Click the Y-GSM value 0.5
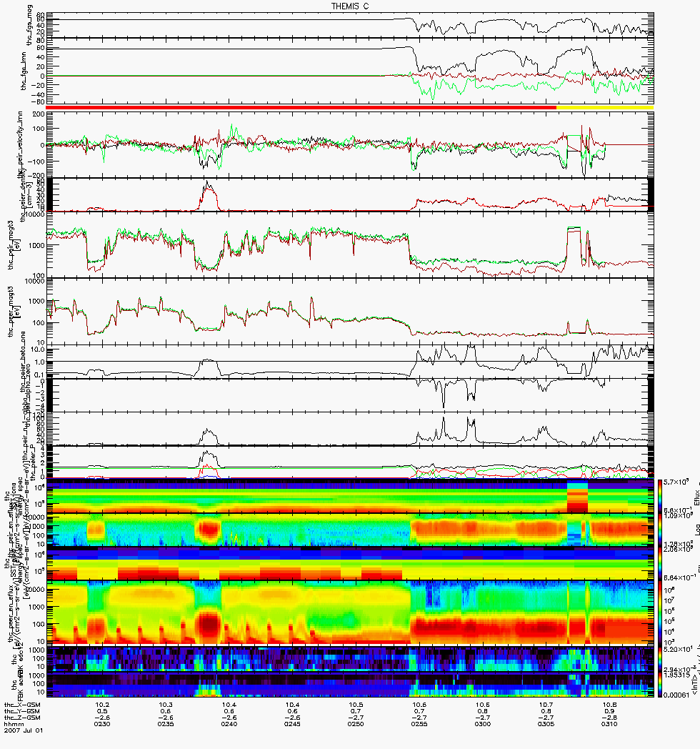Screen dimensions: 700x749 point(103,711)
